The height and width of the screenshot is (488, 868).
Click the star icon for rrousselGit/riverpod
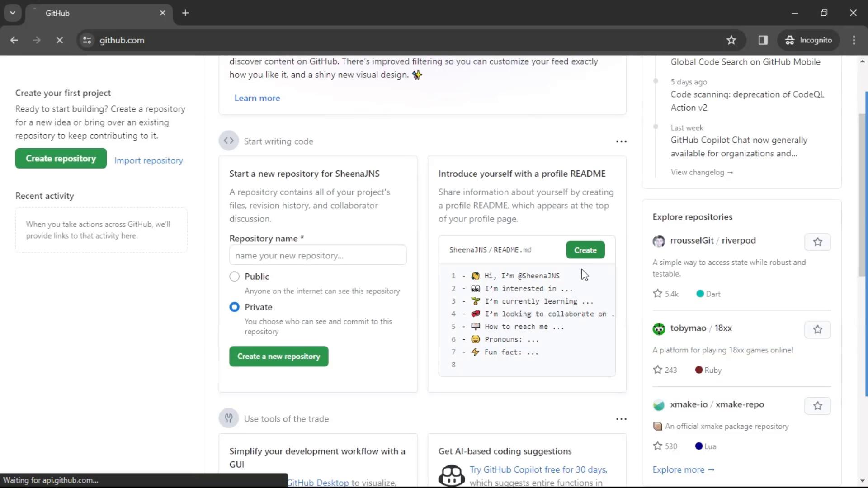818,241
